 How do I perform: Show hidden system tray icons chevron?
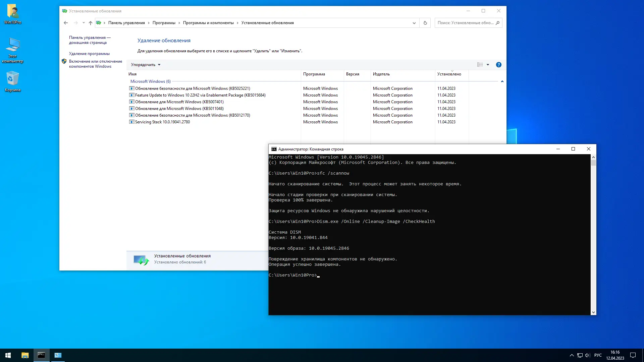point(572,355)
